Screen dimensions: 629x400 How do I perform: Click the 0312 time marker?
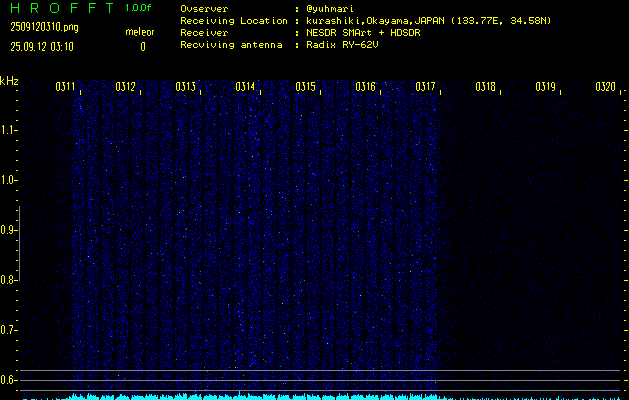point(126,87)
